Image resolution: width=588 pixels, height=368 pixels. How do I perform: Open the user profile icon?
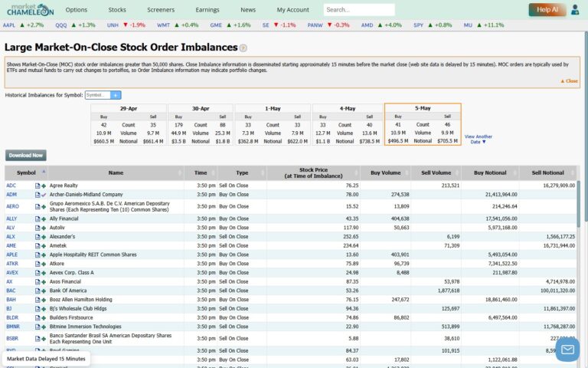coord(575,10)
